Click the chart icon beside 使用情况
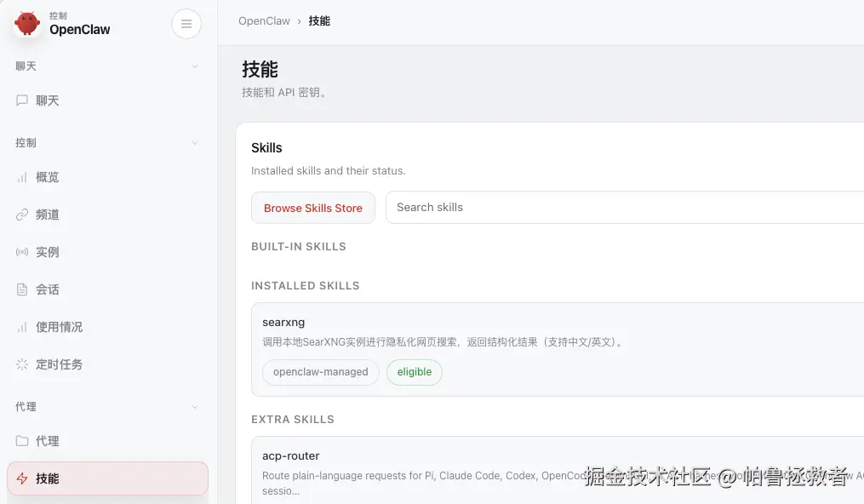Viewport: 864px width, 504px height. tap(22, 327)
